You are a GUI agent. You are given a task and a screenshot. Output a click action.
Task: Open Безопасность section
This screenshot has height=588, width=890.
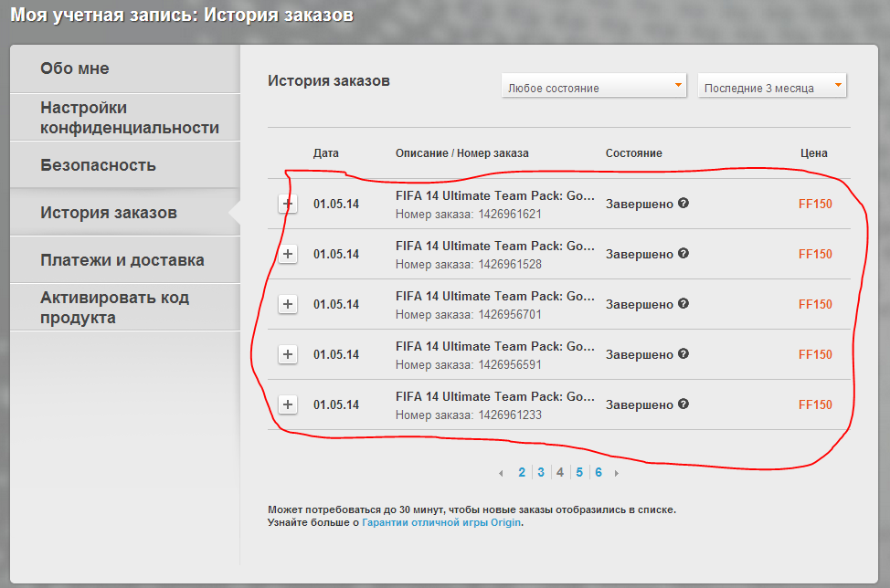click(125, 165)
